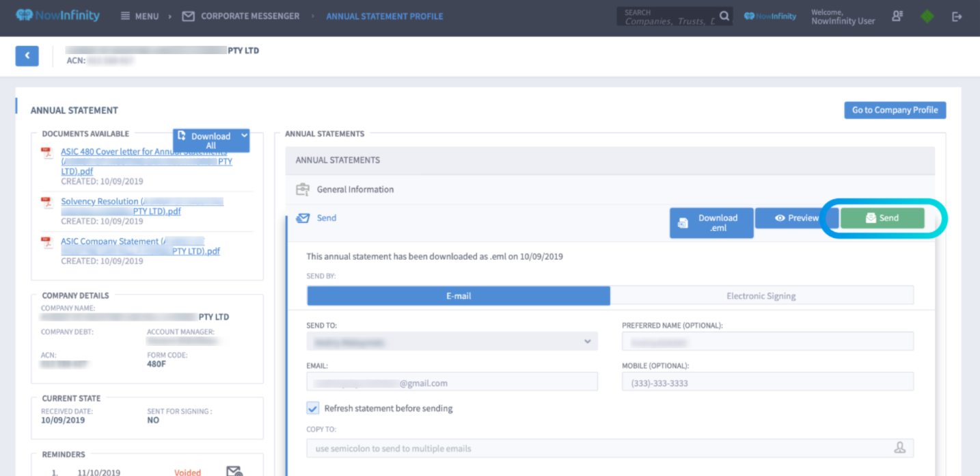
Task: Click the green diamond status icon
Action: pyautogui.click(x=927, y=16)
